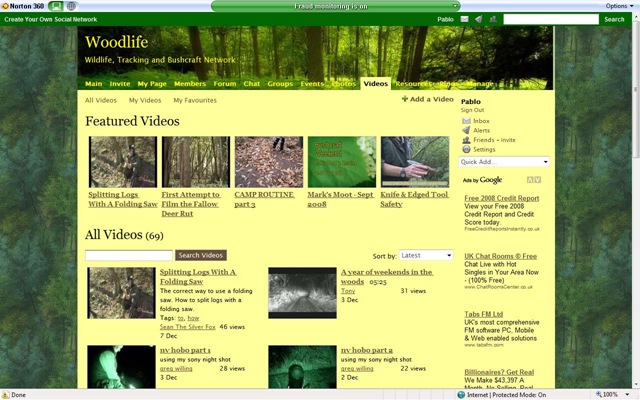Open A year of weekends video thumbnail
Viewport: 640px width, 400px height.
coord(302,293)
